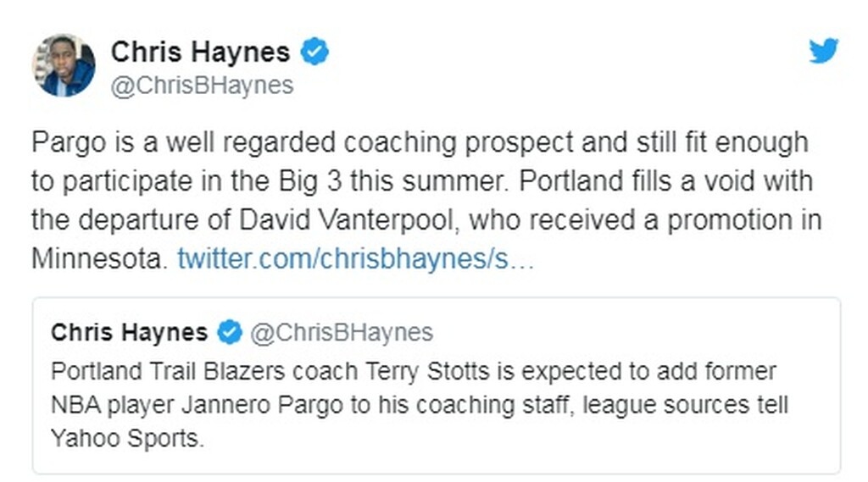
Task: Click the word "Minnesota" in the tweet
Action: [x=96, y=259]
